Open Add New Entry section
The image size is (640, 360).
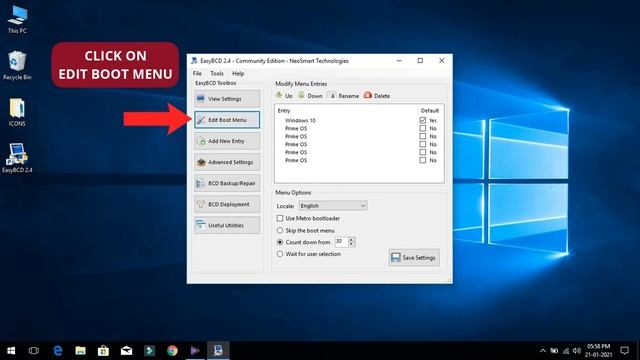coord(227,141)
